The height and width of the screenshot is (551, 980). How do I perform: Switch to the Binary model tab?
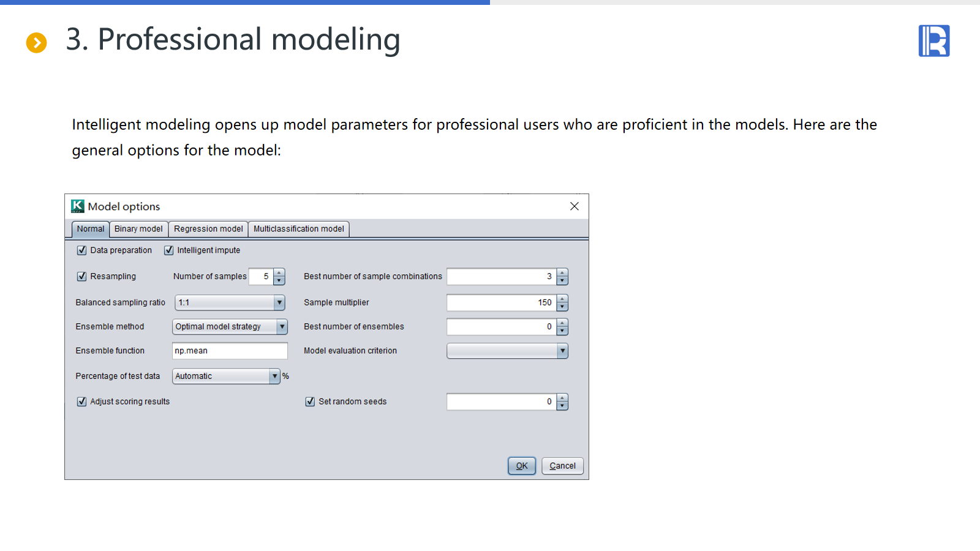(x=138, y=229)
